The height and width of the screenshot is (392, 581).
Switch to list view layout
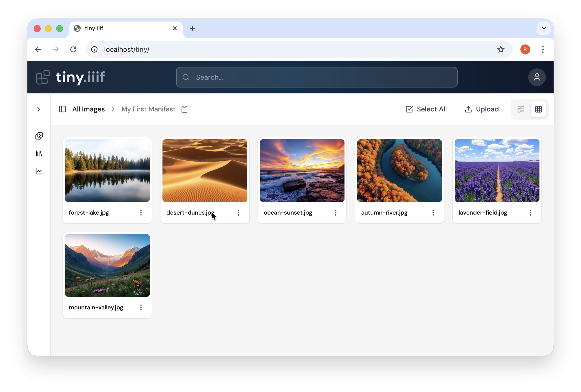[x=521, y=109]
